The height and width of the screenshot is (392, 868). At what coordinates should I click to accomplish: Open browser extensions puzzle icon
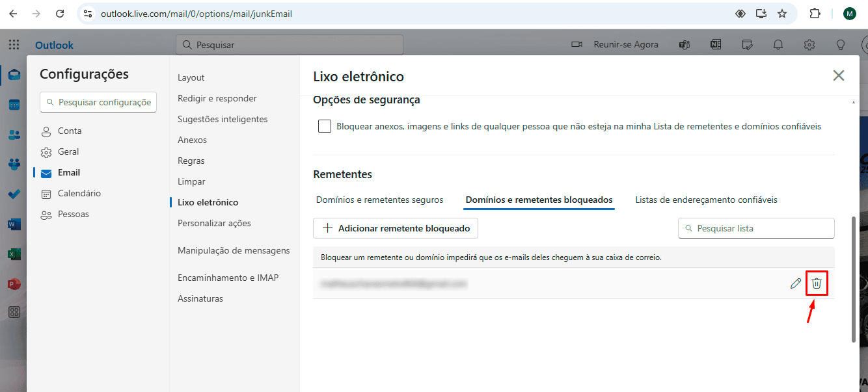click(815, 14)
